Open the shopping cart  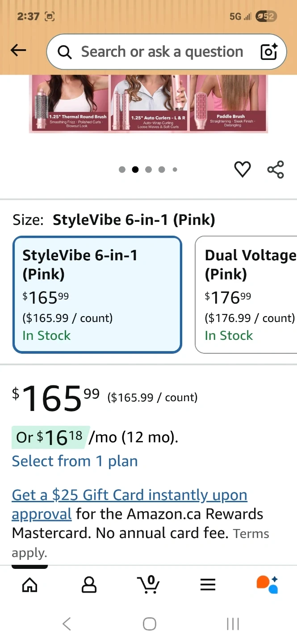point(148,584)
